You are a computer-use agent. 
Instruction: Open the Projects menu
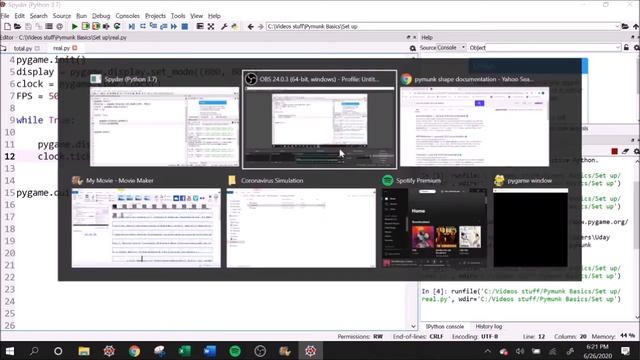(156, 16)
